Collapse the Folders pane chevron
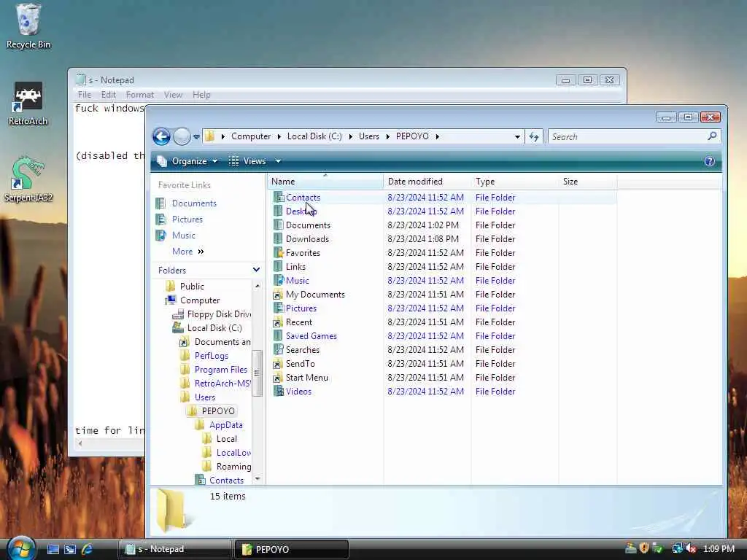This screenshot has height=560, width=747. [x=256, y=270]
